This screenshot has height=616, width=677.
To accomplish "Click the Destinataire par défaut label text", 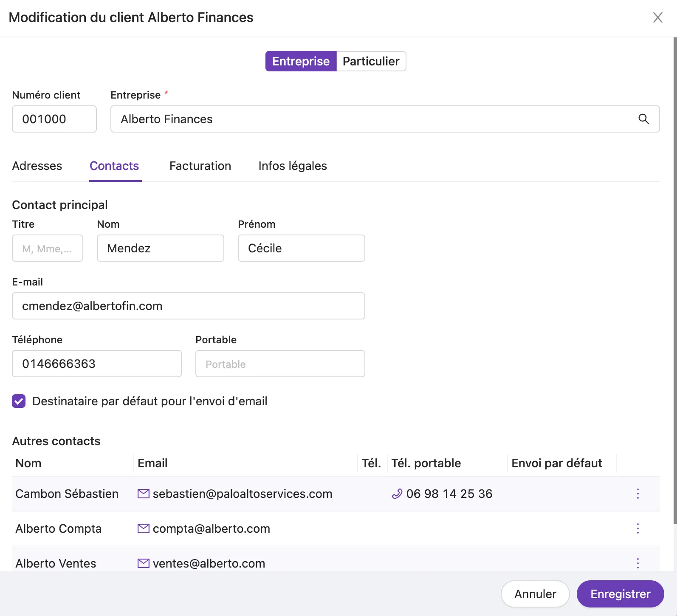I will 150,401.
